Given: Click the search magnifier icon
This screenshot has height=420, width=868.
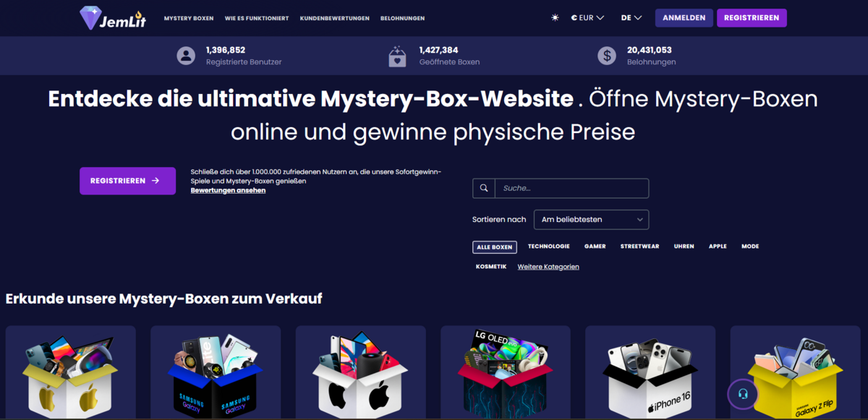Looking at the screenshot, I should [483, 189].
